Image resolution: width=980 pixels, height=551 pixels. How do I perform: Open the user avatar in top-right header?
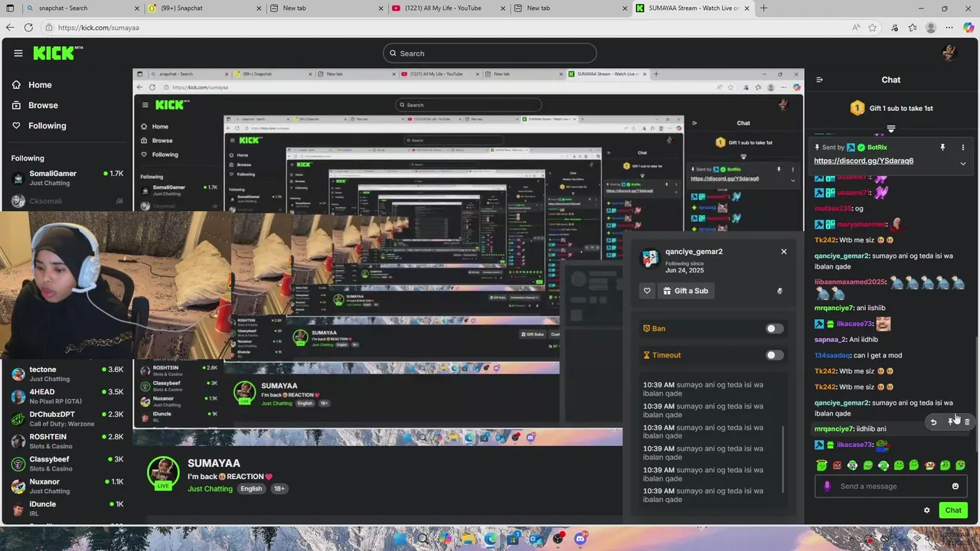coord(949,53)
